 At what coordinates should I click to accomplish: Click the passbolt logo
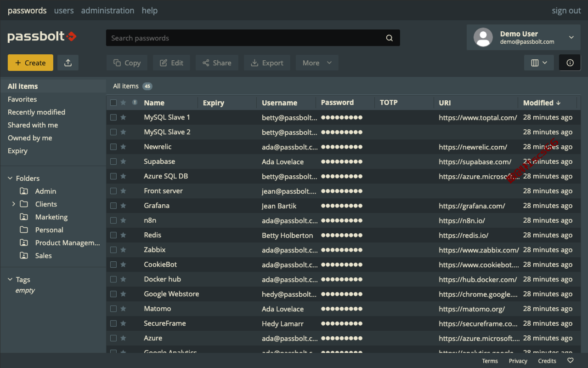(x=42, y=37)
